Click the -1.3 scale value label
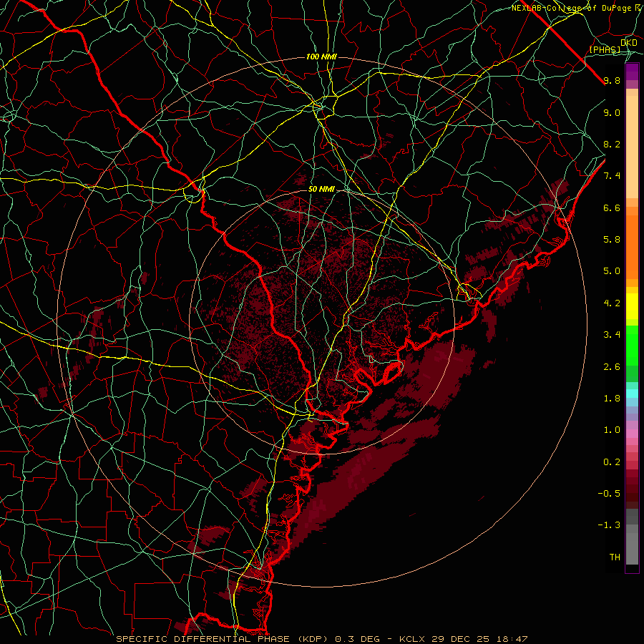The image size is (644, 644). coord(609,525)
